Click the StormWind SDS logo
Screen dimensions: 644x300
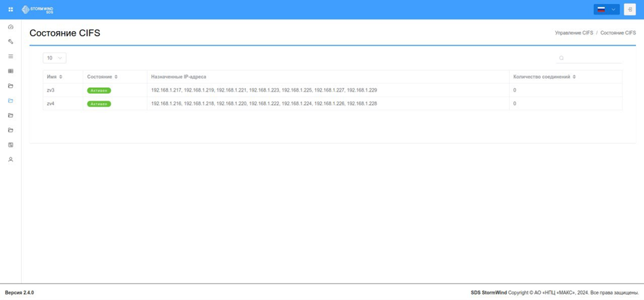pyautogui.click(x=38, y=9)
